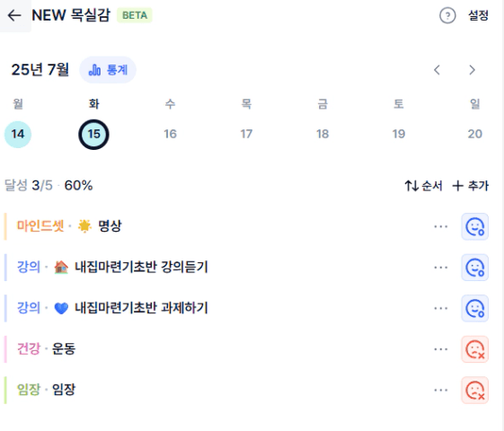Go to previous week with left chevron

tap(437, 70)
